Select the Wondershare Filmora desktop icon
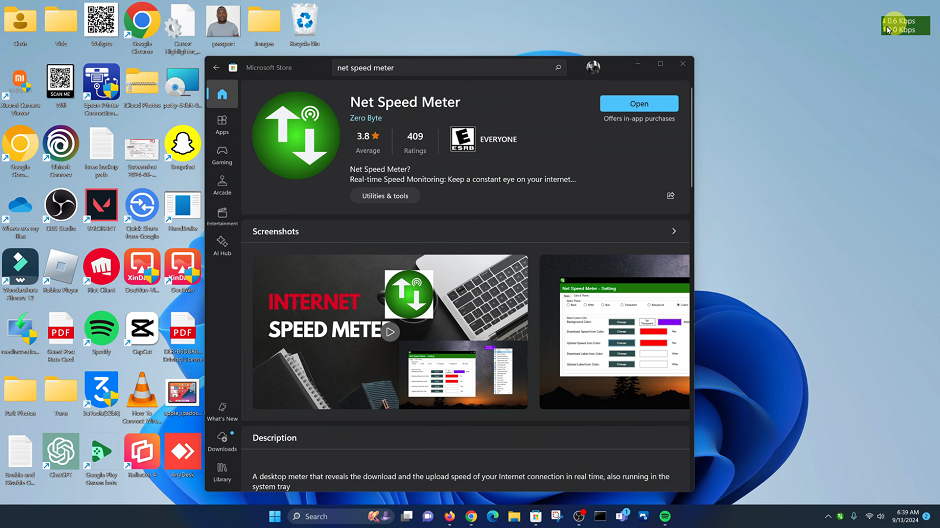Screen dimensions: 940x528 point(20,274)
